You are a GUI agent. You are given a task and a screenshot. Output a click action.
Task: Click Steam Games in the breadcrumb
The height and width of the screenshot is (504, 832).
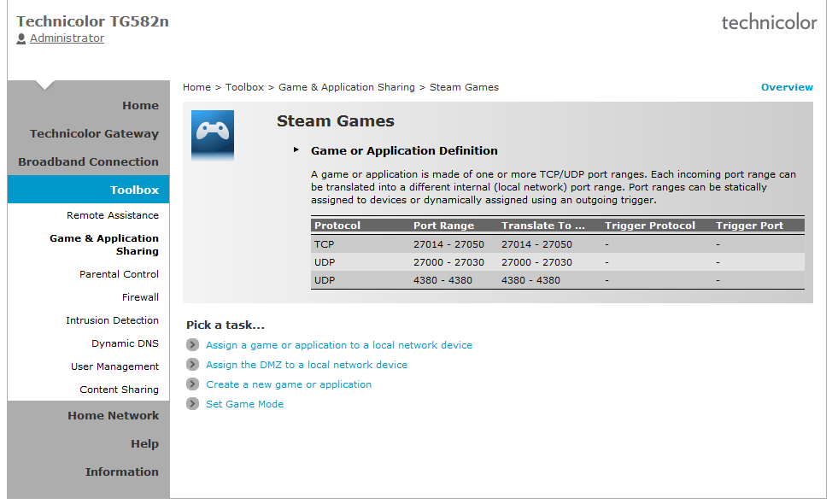coord(465,87)
